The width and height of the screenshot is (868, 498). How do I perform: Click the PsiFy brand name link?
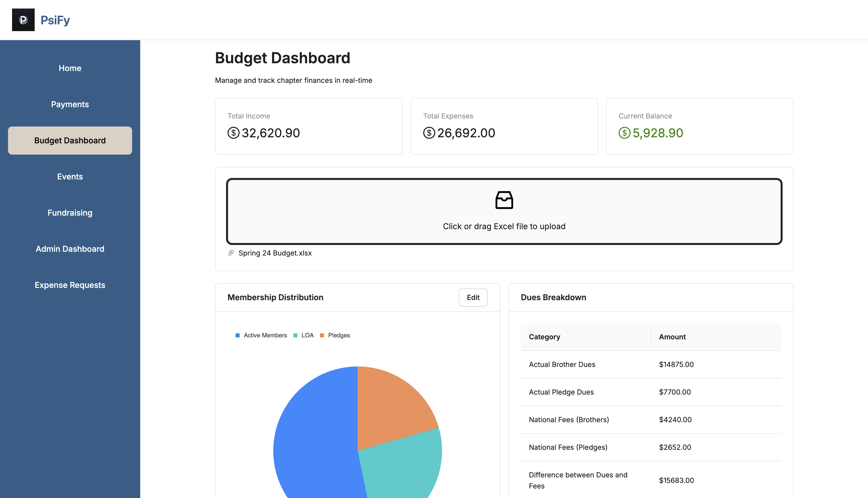(55, 20)
